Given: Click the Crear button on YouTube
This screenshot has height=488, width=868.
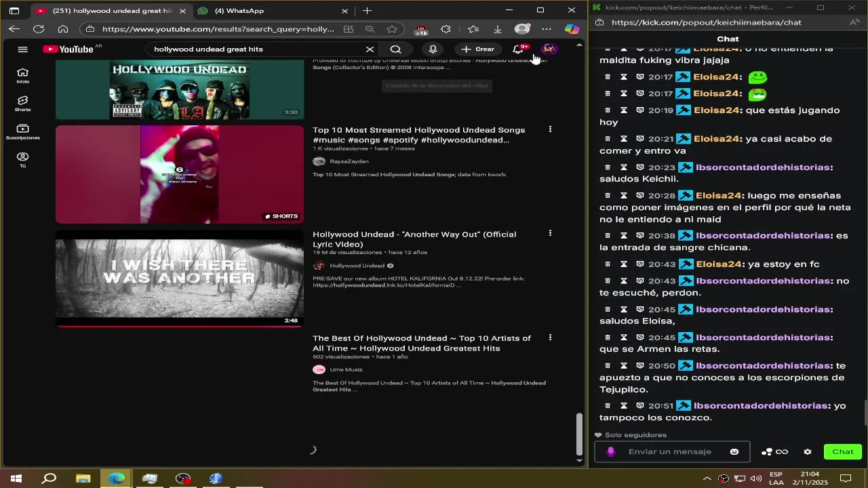Looking at the screenshot, I should pos(478,49).
